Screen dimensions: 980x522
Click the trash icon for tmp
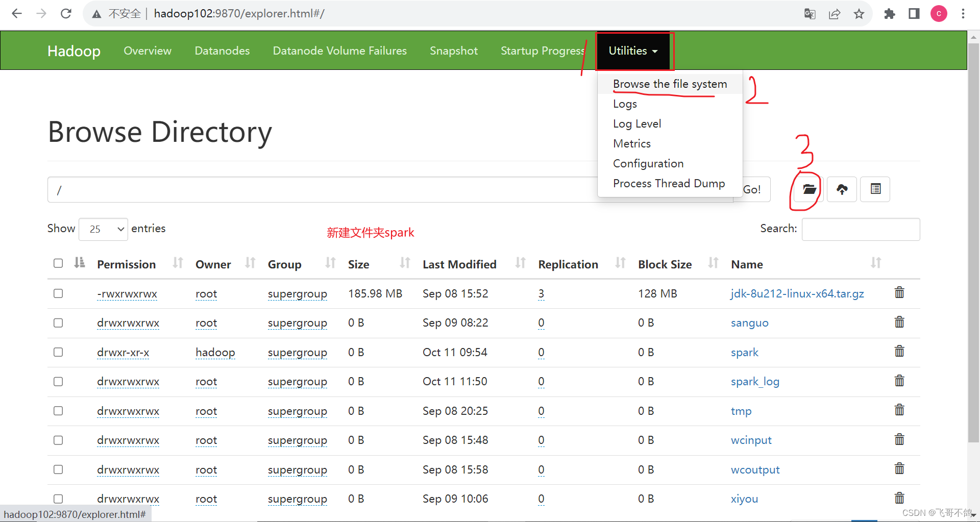point(899,410)
